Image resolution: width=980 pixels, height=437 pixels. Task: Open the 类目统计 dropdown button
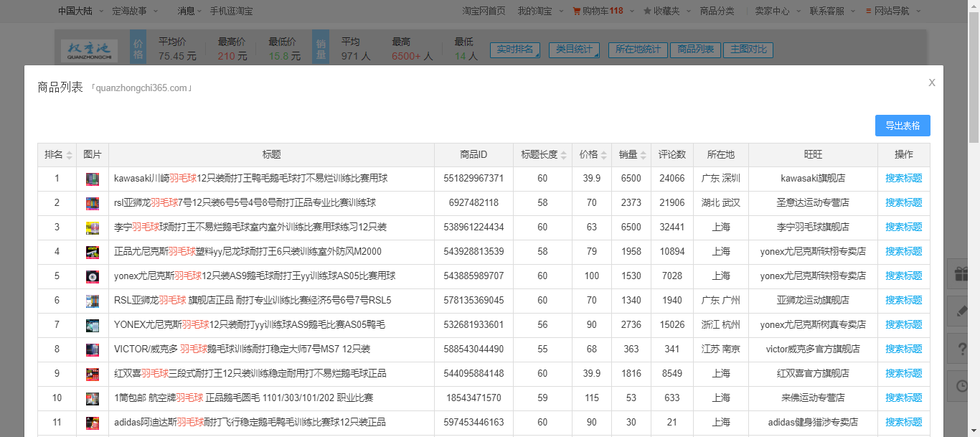pos(574,50)
